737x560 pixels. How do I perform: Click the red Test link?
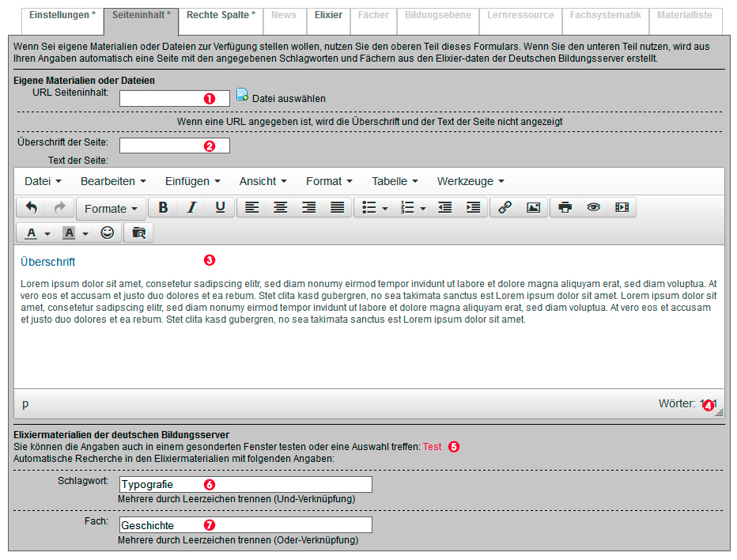pos(432,447)
